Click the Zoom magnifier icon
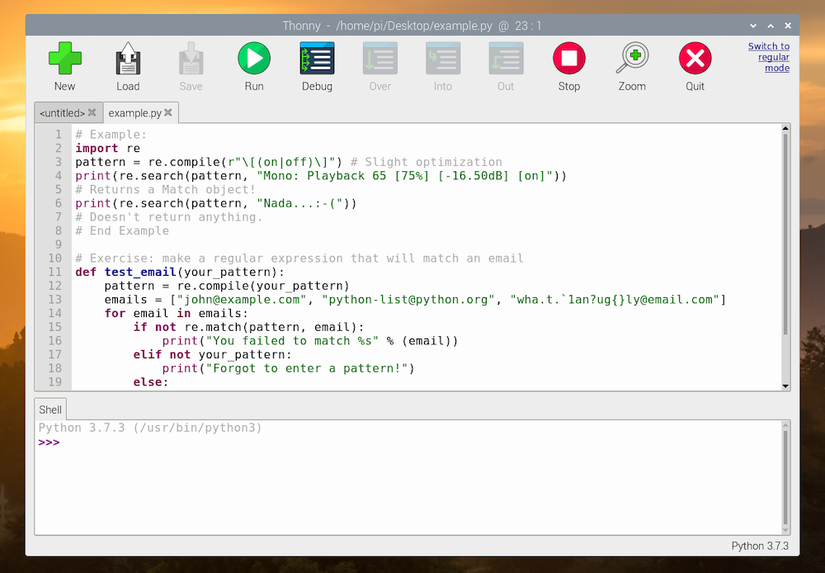Image resolution: width=825 pixels, height=573 pixels. (632, 60)
